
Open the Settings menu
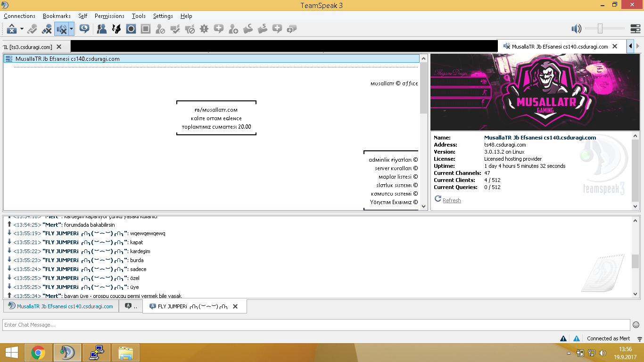(x=163, y=16)
